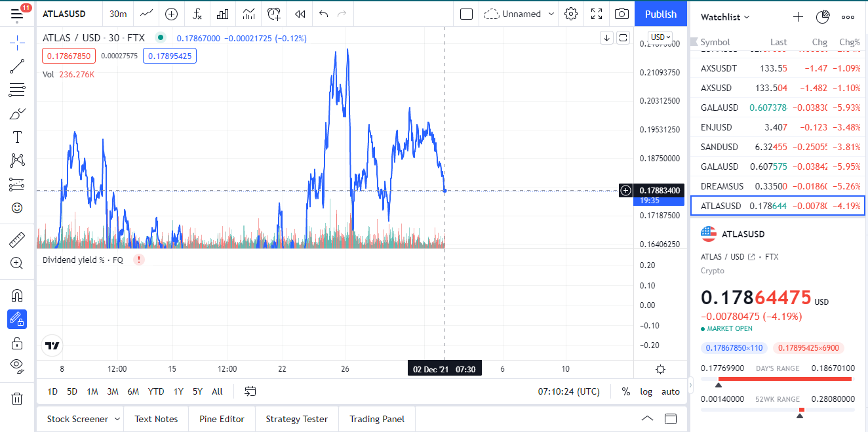Open financials bar chart icon
The image size is (868, 432).
(223, 14)
